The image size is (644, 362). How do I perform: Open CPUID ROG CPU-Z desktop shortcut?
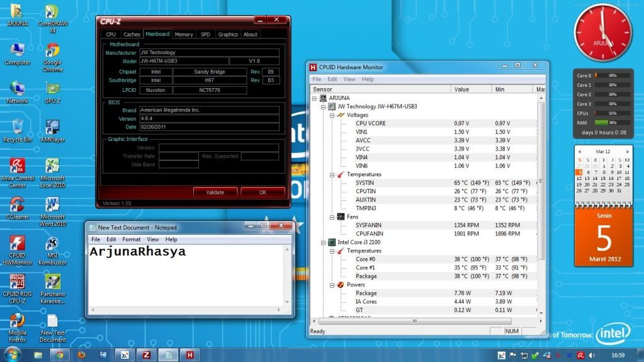click(x=17, y=289)
